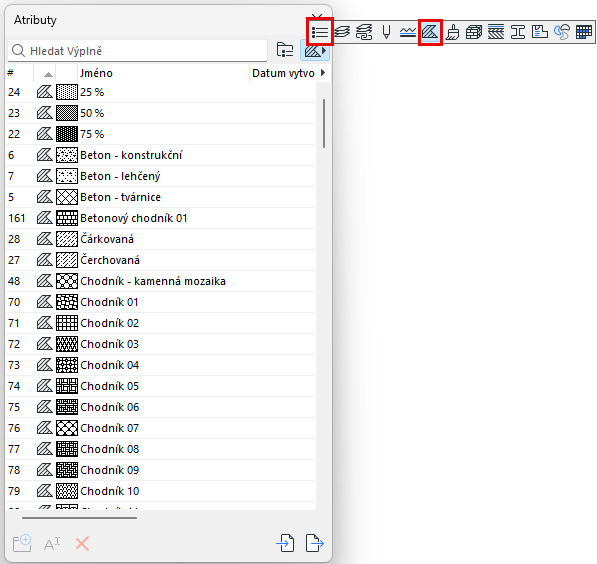Viewport: 597px width, 564px height.
Task: Click the Hledat Výplně search field
Action: (137, 51)
